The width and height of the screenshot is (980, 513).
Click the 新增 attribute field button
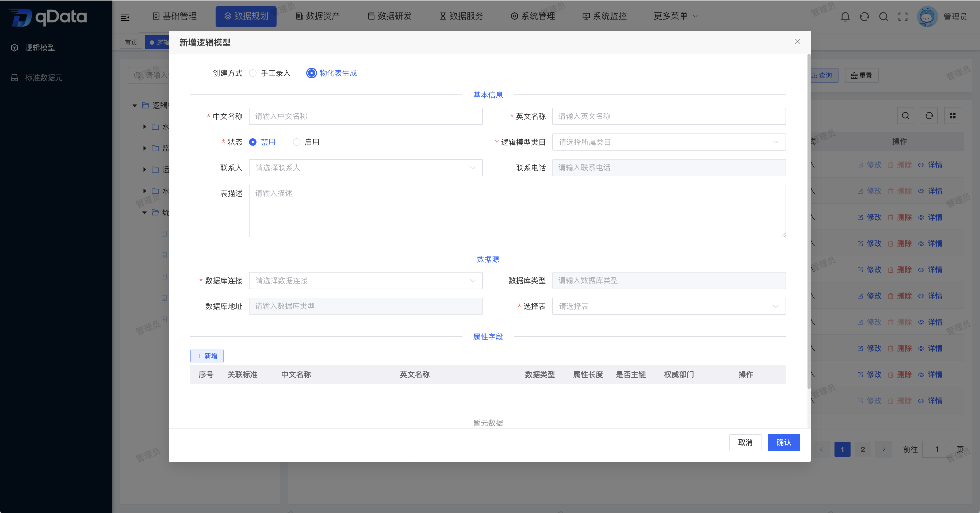tap(207, 356)
